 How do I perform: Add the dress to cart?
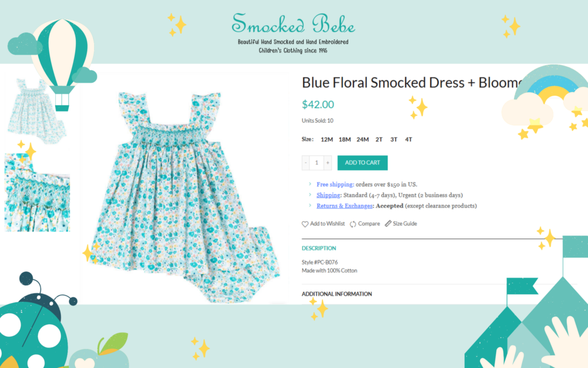(x=363, y=163)
